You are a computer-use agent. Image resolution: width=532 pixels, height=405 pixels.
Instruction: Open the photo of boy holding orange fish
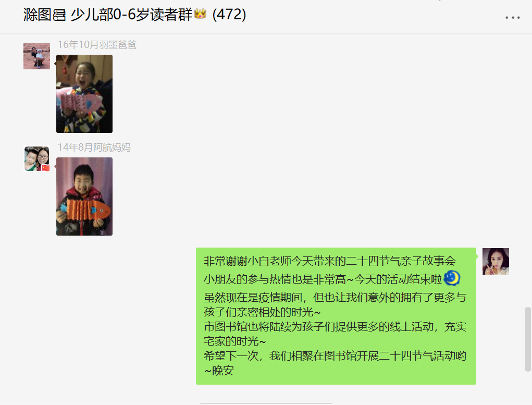point(84,196)
